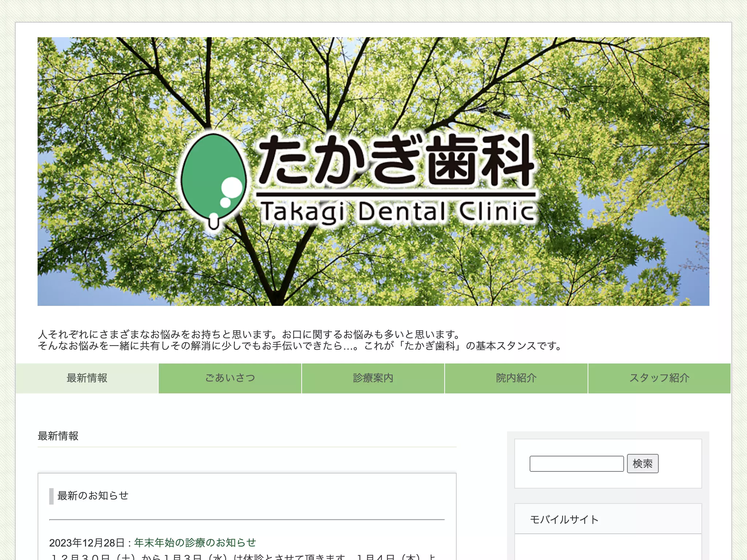
Task: Click the sentence starting そんなお悩みを一緒に
Action: click(301, 346)
